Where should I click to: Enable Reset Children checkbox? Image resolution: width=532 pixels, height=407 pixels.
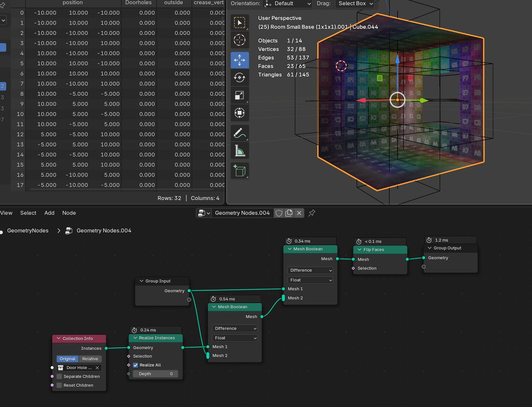coord(59,385)
